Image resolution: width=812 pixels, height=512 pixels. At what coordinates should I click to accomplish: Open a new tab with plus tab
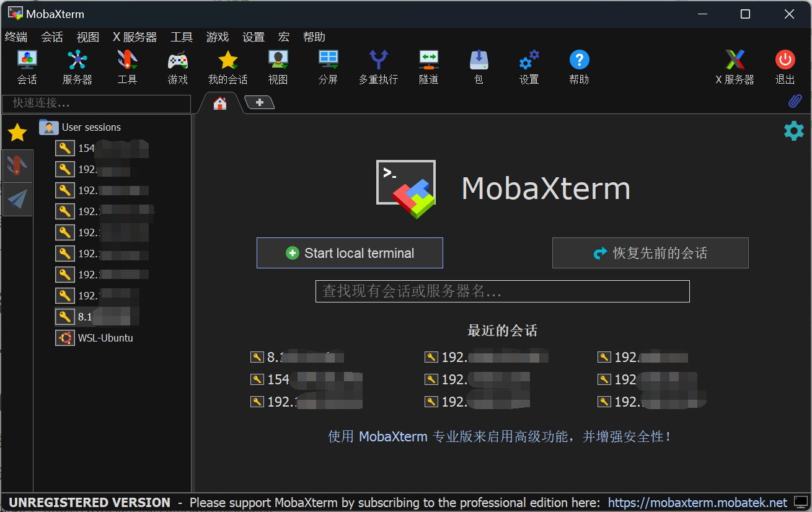pos(260,102)
